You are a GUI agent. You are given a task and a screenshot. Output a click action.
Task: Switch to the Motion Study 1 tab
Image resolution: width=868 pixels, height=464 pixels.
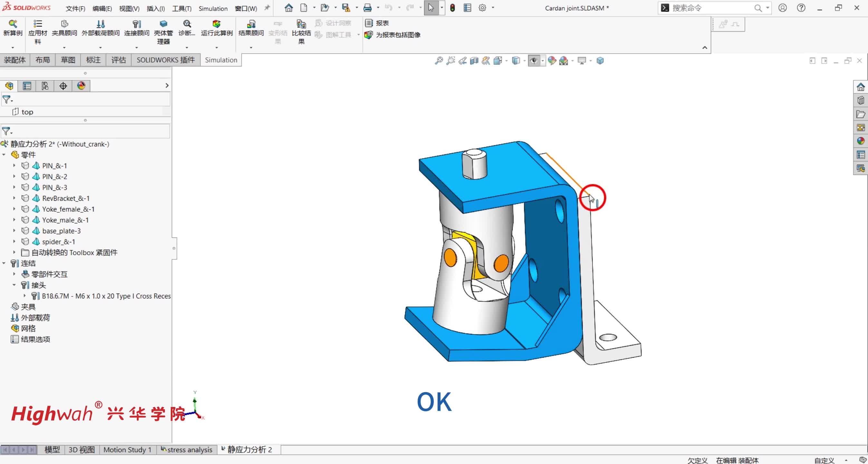(x=127, y=450)
